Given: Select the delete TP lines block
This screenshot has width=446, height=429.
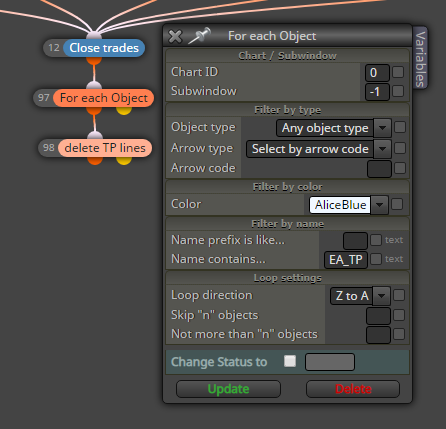Looking at the screenshot, I should [105, 148].
